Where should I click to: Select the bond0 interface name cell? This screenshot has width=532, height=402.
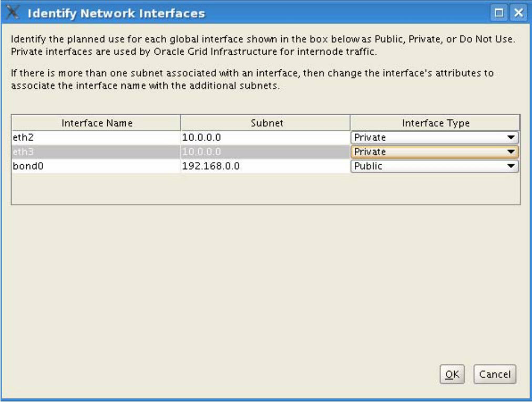tap(96, 166)
